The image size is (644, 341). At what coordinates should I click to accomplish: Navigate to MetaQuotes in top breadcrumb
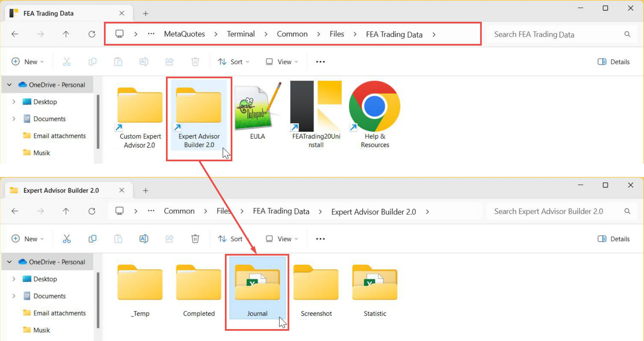click(184, 34)
